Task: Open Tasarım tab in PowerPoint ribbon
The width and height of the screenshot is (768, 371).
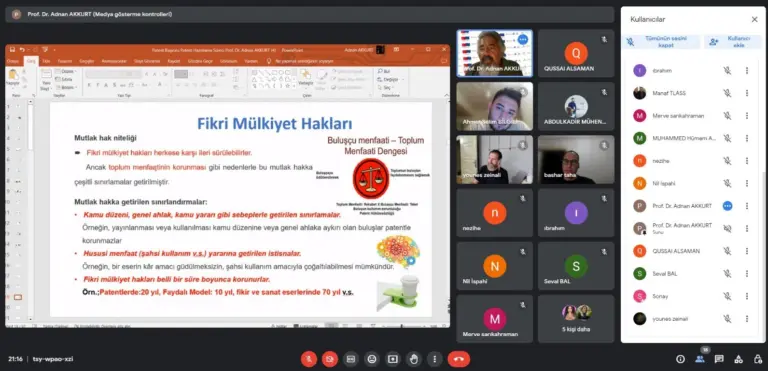Action: (65, 61)
